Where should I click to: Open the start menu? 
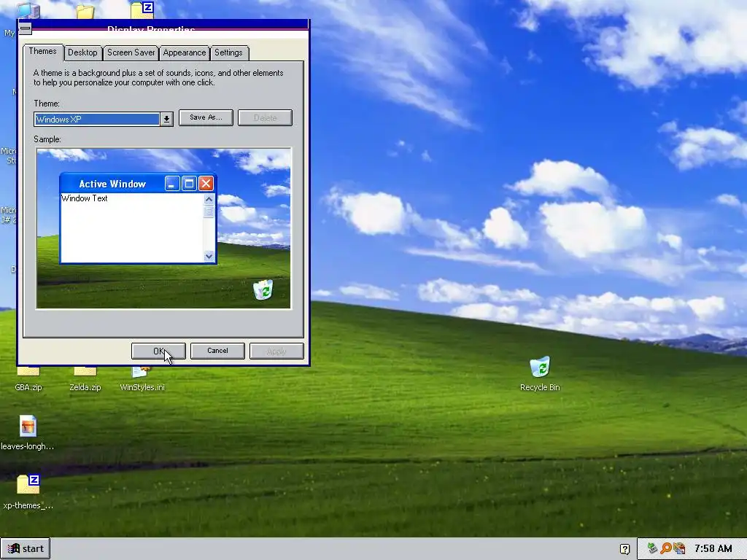coord(26,548)
